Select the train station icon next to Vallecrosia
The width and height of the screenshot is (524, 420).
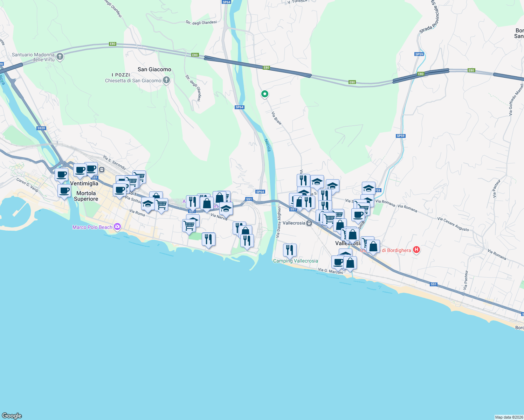[x=309, y=223]
